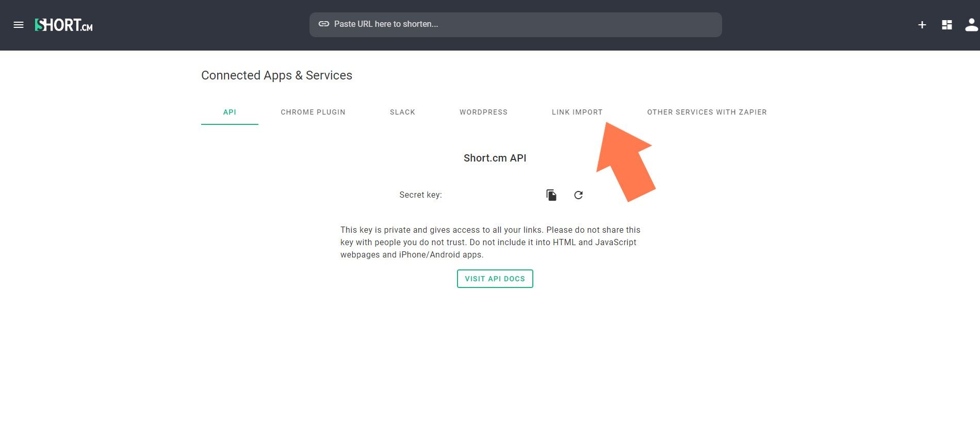Open the dashboard grid icon
Image resolution: width=980 pixels, height=433 pixels.
click(x=947, y=25)
